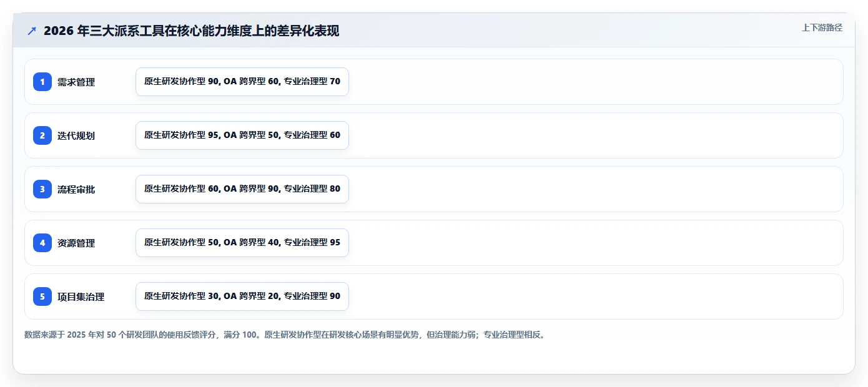Click the score box with 原生研发协作型 30
The height and width of the screenshot is (387, 868).
(x=242, y=296)
